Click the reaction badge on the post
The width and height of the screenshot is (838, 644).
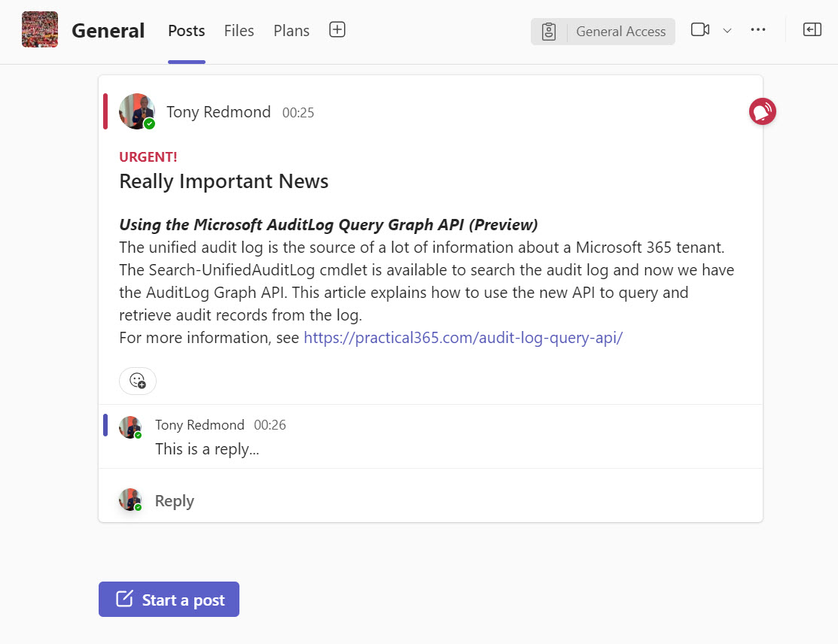762,111
